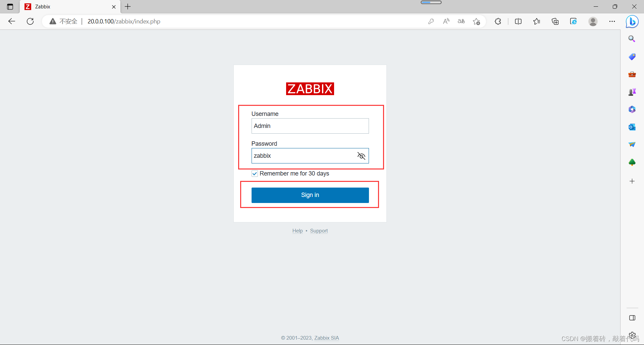This screenshot has height=345, width=644.
Task: Open sidebar Microsoft 365 icon
Action: (632, 110)
